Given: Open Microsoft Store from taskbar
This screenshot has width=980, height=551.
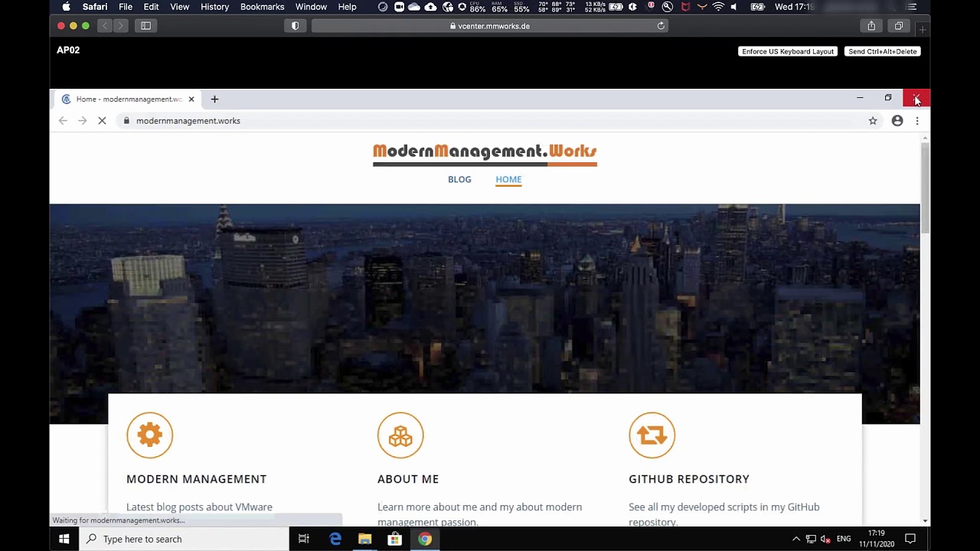Looking at the screenshot, I should tap(394, 539).
